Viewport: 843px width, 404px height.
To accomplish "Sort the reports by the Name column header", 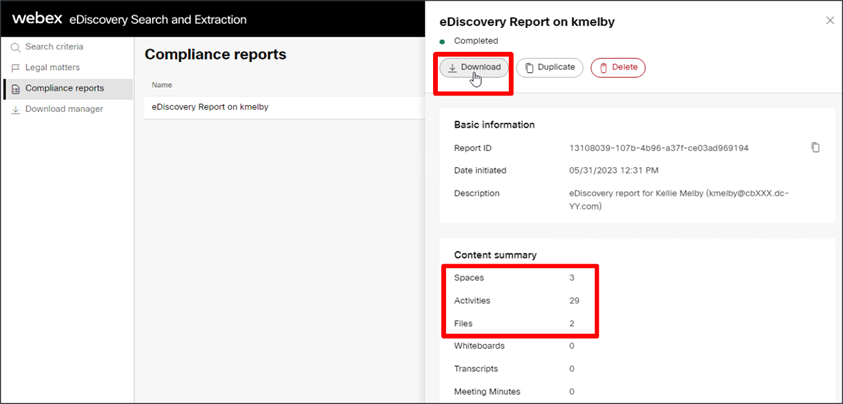I will coord(162,85).
